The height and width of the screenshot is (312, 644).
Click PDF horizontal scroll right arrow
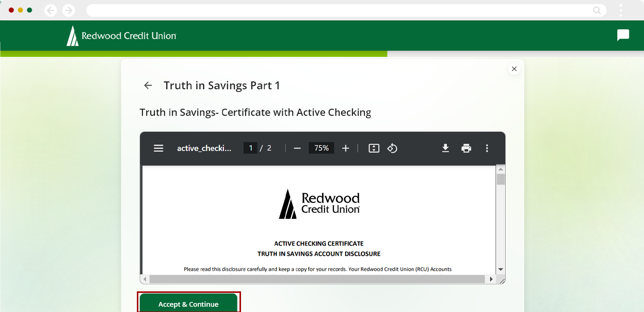(x=492, y=279)
